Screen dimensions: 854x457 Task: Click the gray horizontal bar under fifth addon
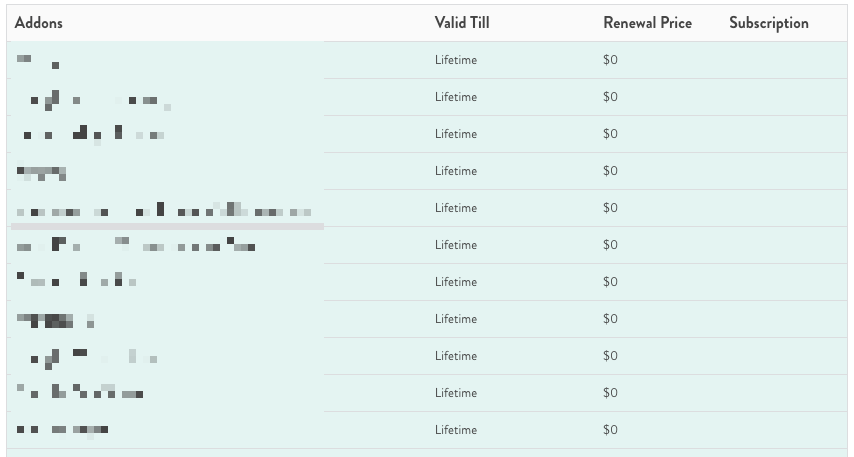[x=167, y=227]
